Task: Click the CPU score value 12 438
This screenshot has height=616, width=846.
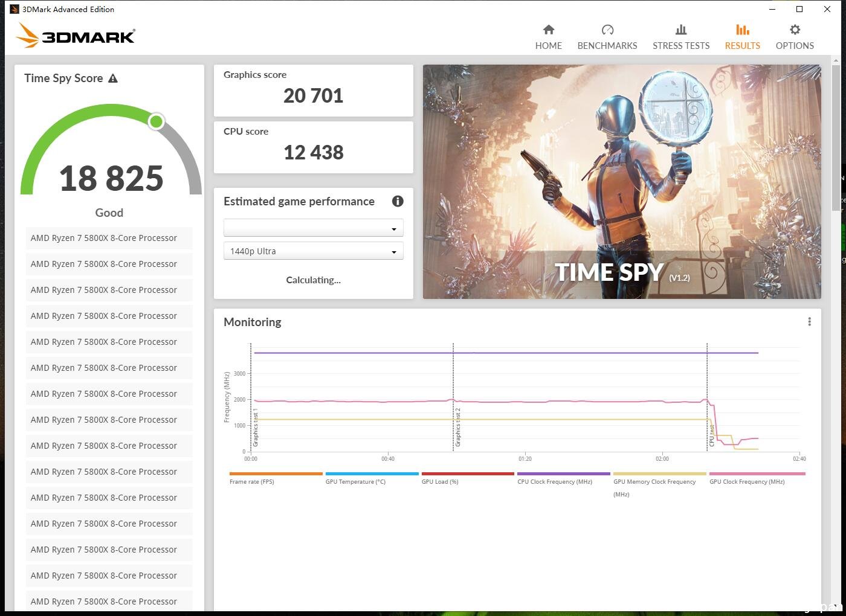Action: (x=313, y=152)
